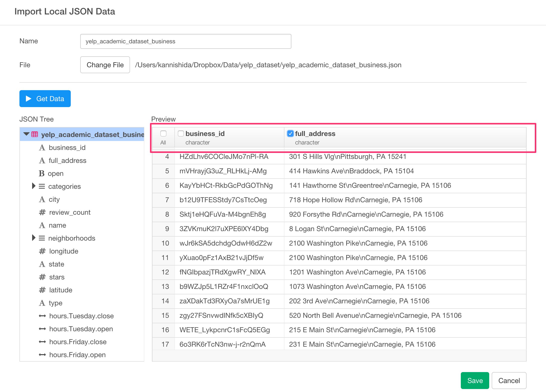This screenshot has height=392, width=546.
Task: Save the imported JSON data
Action: pyautogui.click(x=475, y=381)
